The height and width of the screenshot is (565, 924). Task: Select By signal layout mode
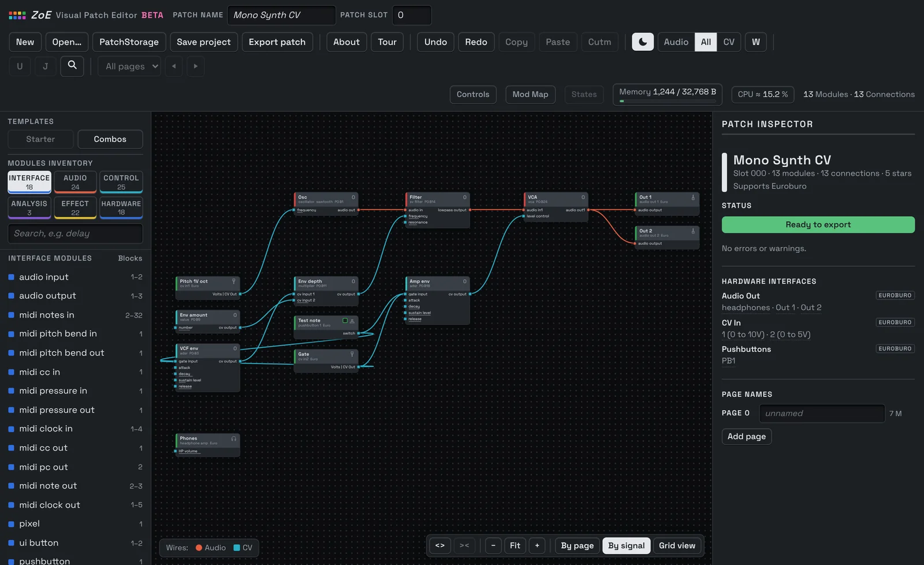click(x=627, y=545)
